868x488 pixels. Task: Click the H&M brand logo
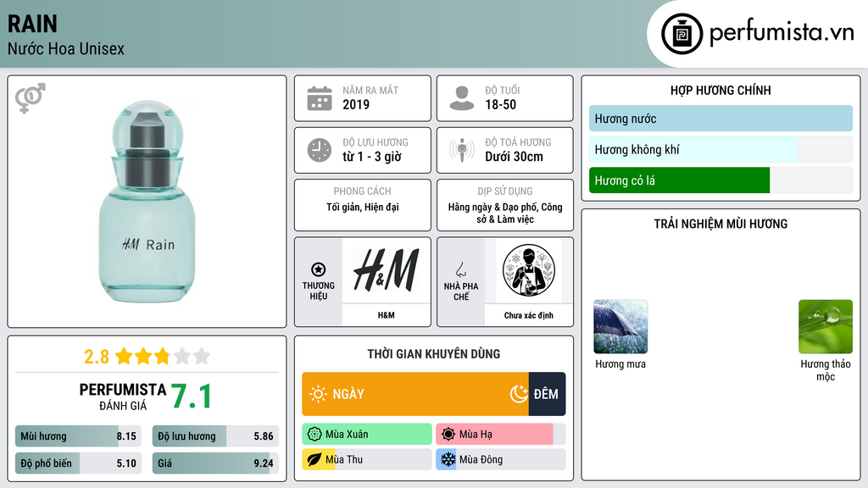pos(386,270)
